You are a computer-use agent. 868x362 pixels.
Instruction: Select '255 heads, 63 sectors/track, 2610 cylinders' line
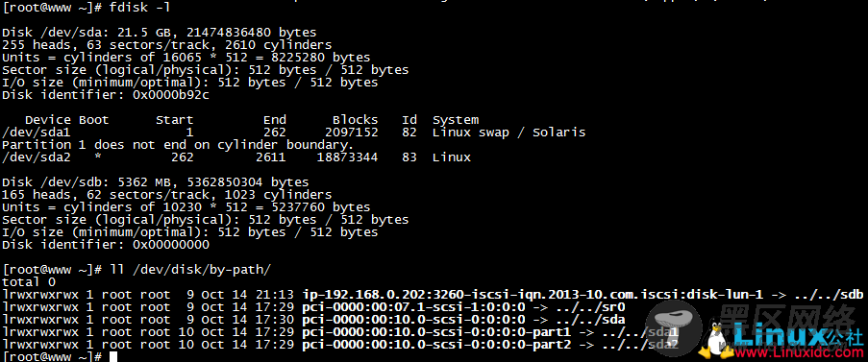(x=167, y=45)
